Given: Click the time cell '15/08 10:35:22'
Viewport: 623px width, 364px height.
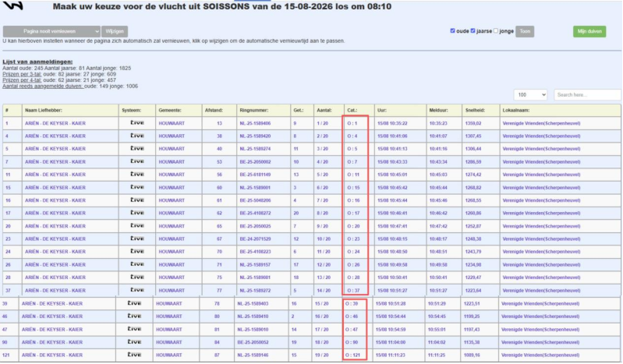Looking at the screenshot, I should 392,123.
